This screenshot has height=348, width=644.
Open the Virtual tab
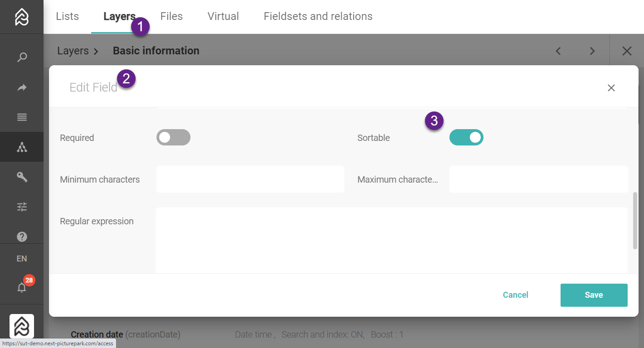click(223, 16)
